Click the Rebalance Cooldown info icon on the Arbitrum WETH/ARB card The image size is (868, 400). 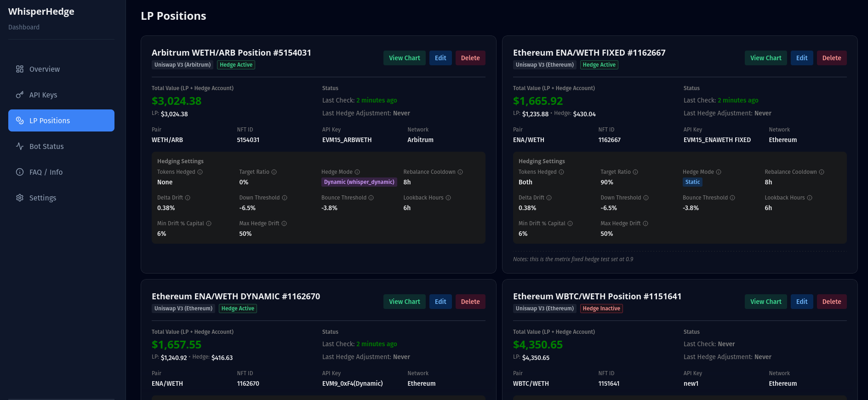click(x=460, y=172)
